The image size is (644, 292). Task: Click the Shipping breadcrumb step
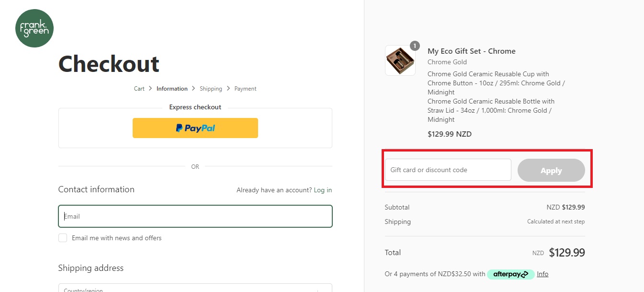click(x=211, y=89)
